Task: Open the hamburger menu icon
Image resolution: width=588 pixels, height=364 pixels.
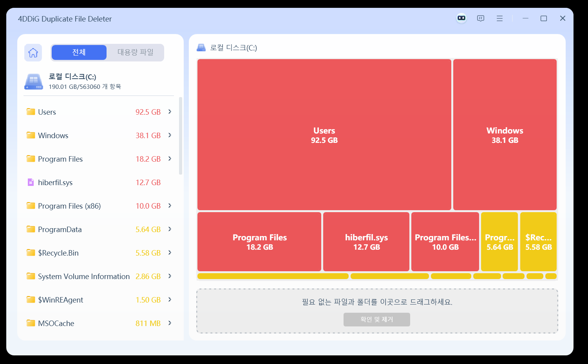Action: [x=499, y=18]
